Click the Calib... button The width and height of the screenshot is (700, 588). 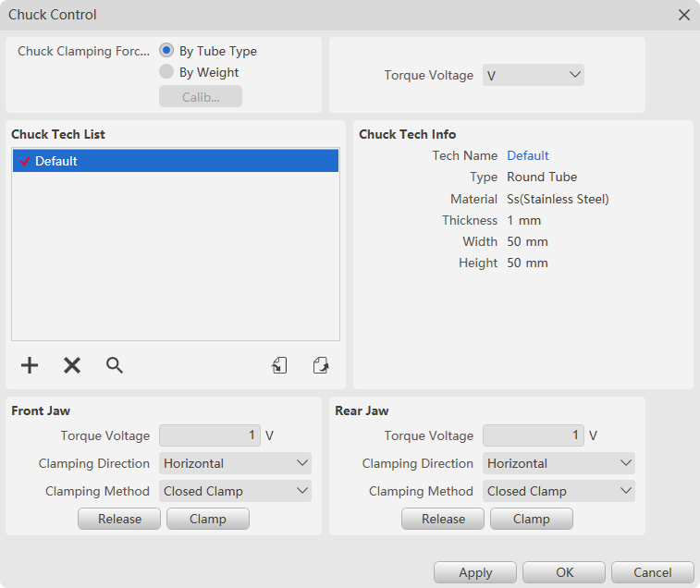(x=201, y=96)
